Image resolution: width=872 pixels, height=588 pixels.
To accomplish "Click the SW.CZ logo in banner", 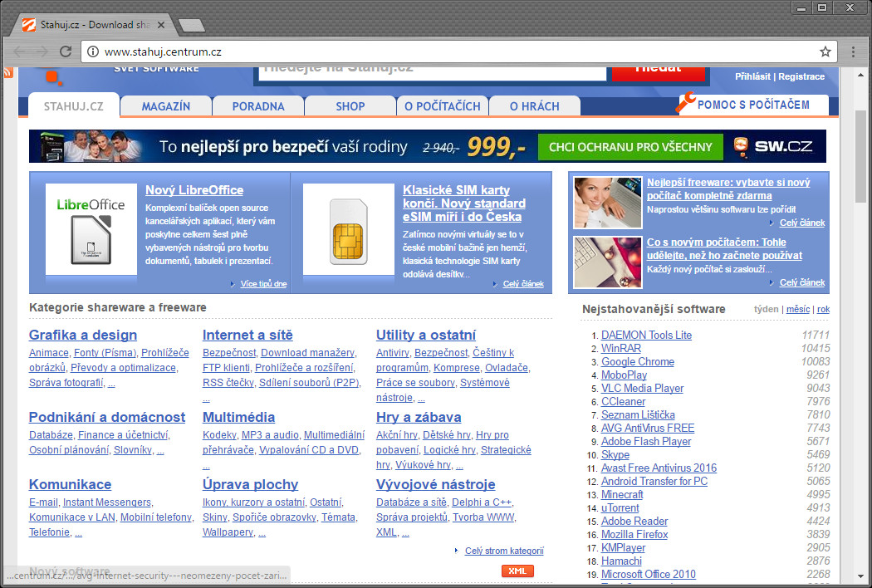I will click(773, 147).
